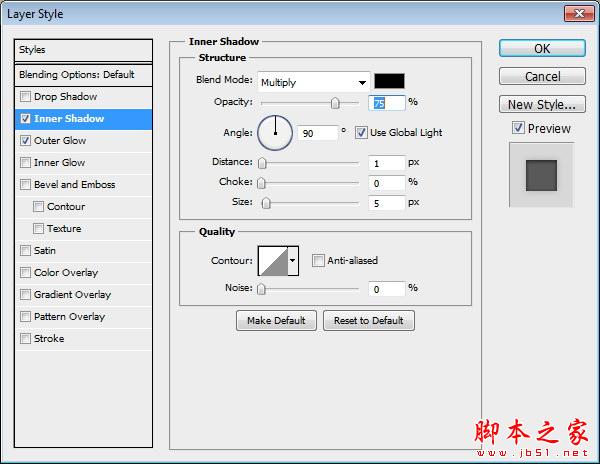The image size is (600, 464).
Task: Select Blending Options: Default entry
Action: point(83,75)
